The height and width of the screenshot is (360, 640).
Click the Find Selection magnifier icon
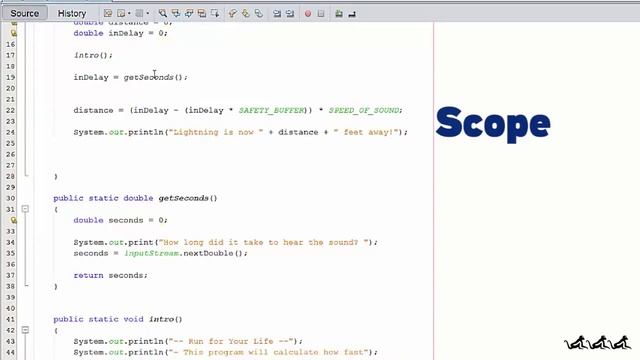pyautogui.click(x=162, y=13)
